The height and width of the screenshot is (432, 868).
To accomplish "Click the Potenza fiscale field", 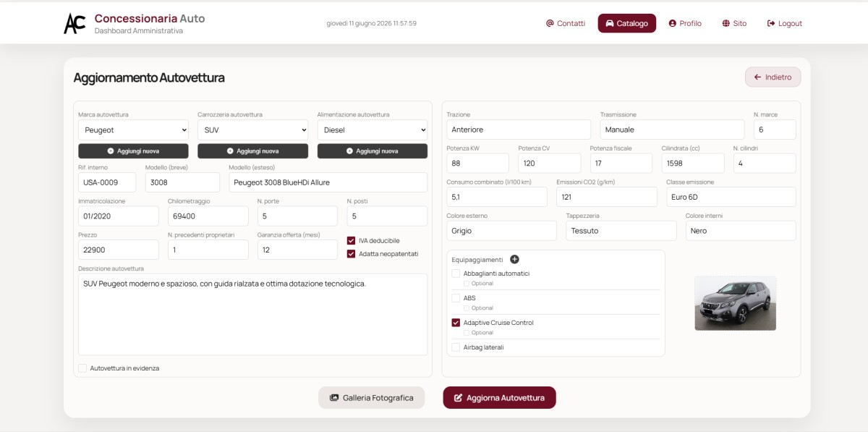I will pyautogui.click(x=621, y=163).
